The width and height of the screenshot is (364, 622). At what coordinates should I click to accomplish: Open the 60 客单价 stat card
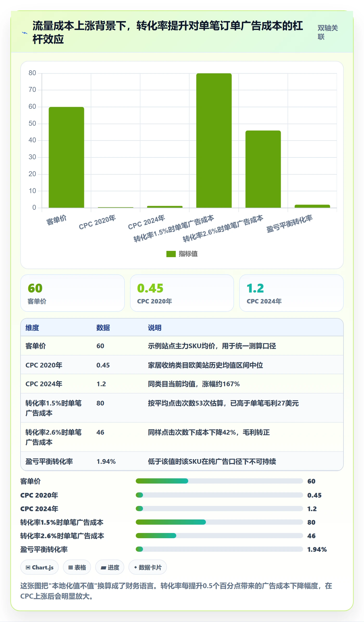coord(73,293)
